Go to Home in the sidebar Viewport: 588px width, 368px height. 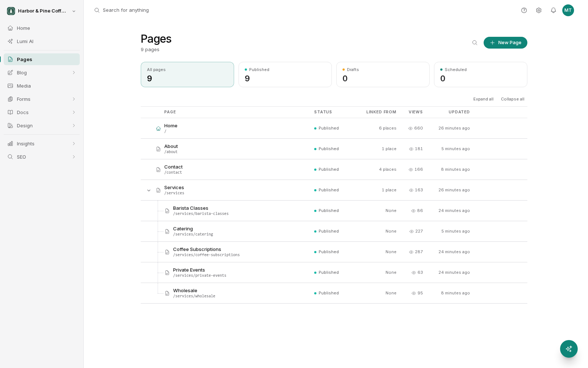click(x=42, y=28)
